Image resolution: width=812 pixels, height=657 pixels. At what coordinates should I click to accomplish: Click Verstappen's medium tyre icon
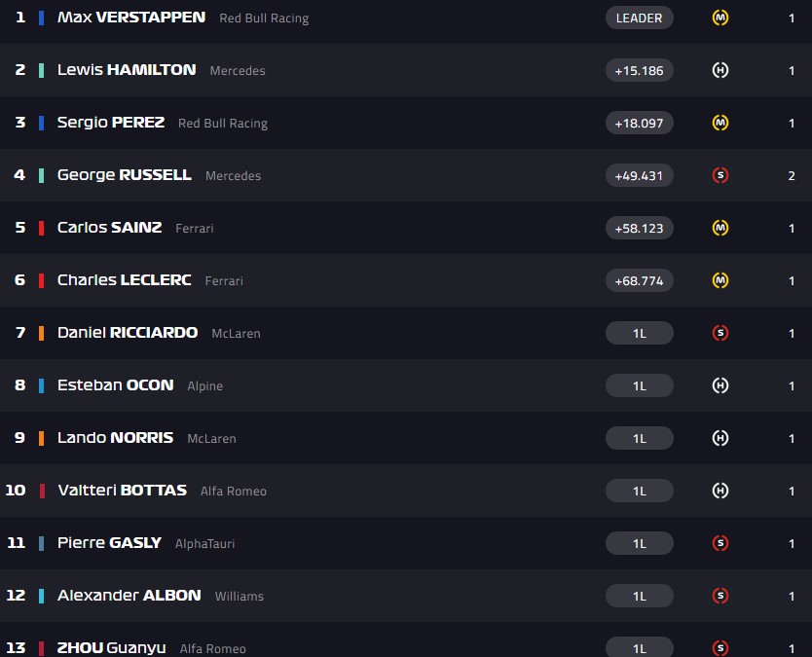tap(720, 18)
